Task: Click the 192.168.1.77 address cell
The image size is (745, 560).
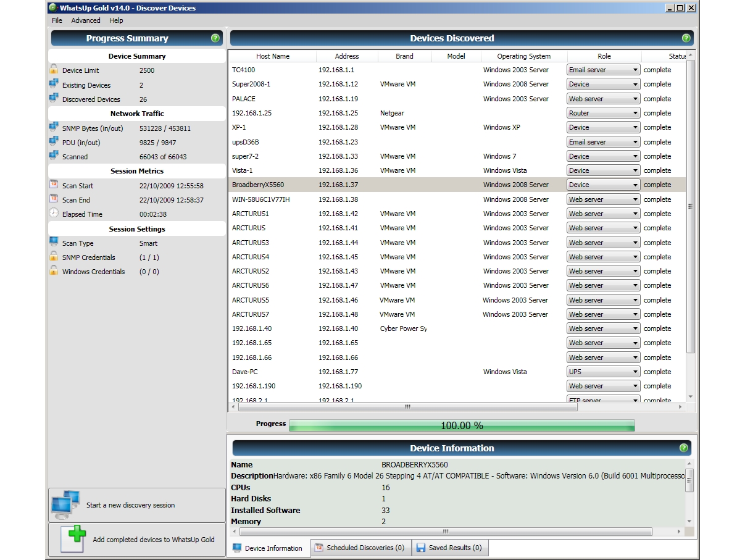Action: 338,372
